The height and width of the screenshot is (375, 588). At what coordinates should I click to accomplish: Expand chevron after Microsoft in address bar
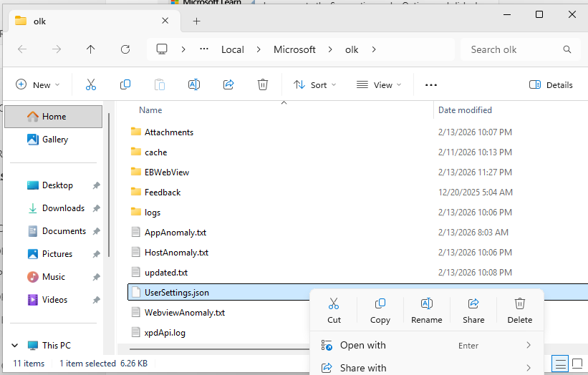point(330,49)
